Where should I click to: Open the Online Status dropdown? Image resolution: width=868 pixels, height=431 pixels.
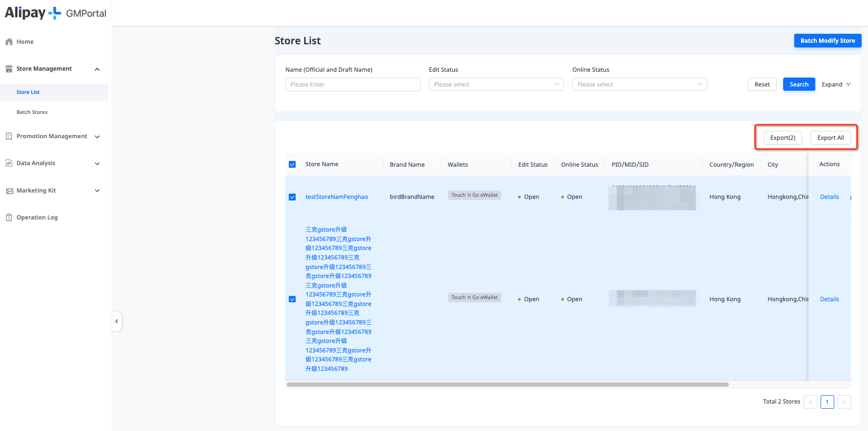[639, 84]
